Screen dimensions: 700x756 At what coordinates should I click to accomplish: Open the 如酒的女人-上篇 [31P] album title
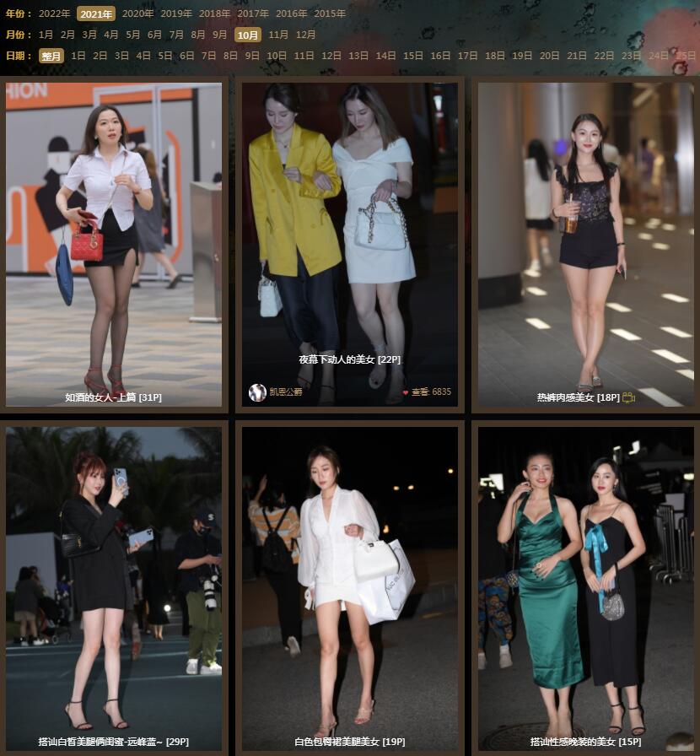click(x=113, y=397)
